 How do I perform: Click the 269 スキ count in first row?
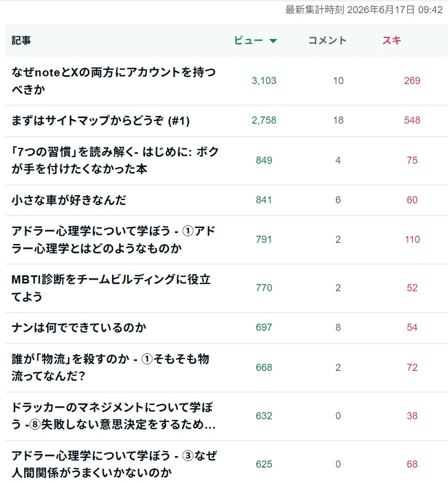pos(412,81)
